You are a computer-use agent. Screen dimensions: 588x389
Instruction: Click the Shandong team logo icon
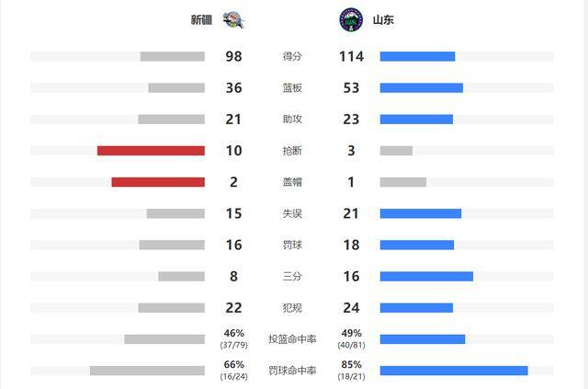(x=351, y=20)
